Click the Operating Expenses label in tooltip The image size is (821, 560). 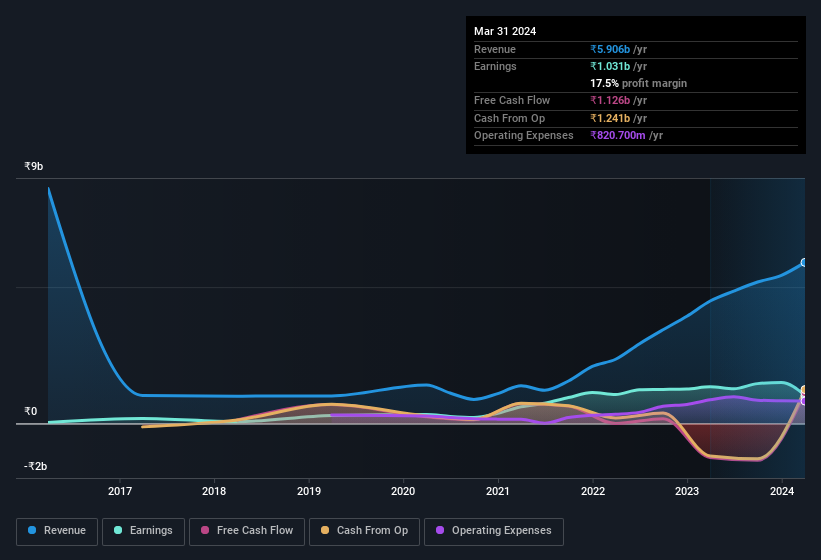point(524,135)
